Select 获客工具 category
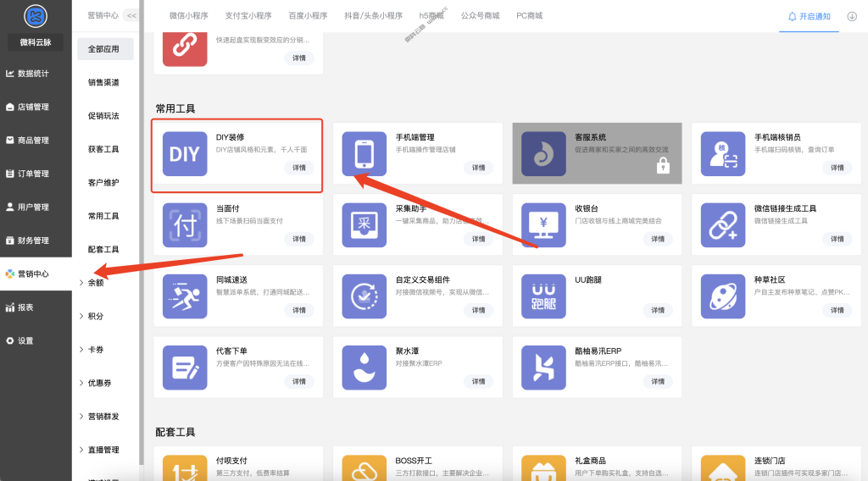 tap(103, 149)
